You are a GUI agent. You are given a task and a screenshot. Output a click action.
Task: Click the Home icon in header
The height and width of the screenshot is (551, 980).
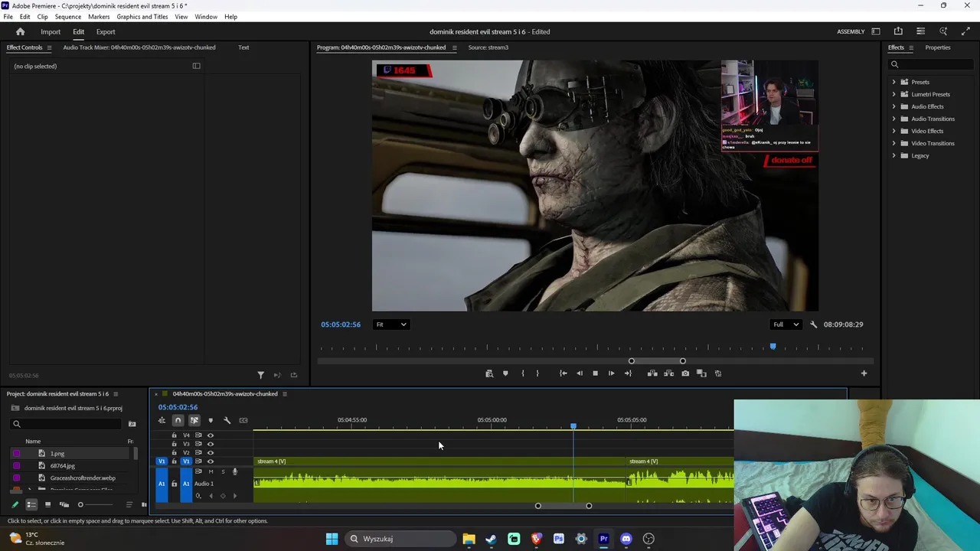21,32
